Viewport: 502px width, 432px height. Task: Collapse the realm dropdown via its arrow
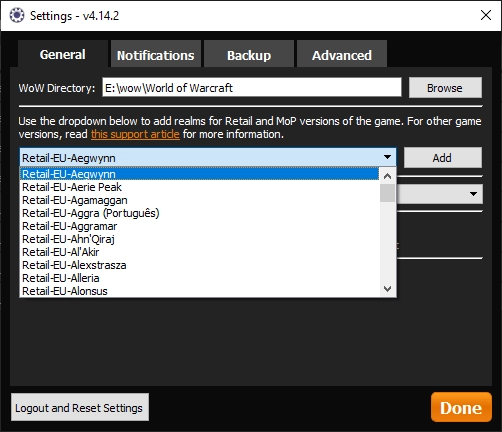point(387,157)
